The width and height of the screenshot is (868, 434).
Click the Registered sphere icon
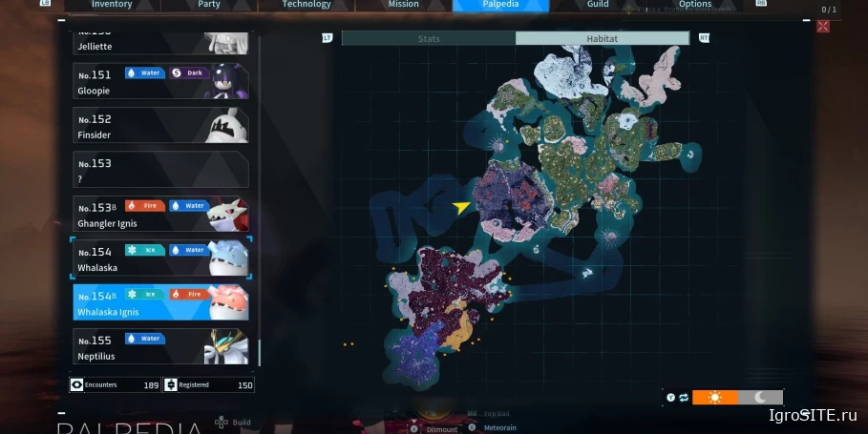click(x=171, y=384)
